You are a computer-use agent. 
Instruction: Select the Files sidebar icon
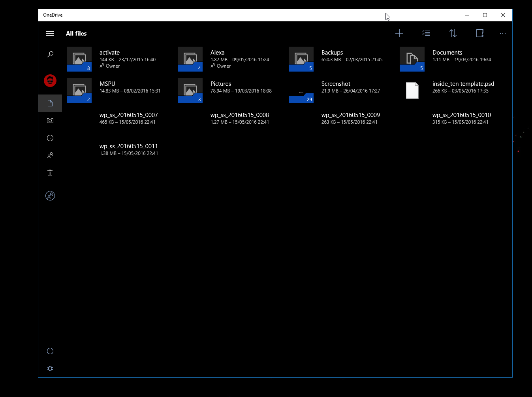(50, 103)
